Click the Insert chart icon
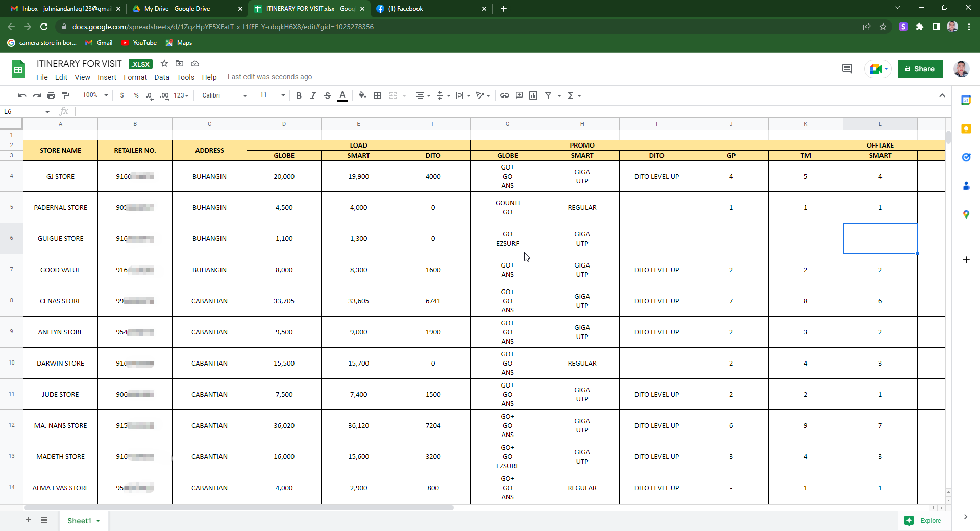This screenshot has width=980, height=531. coord(533,95)
